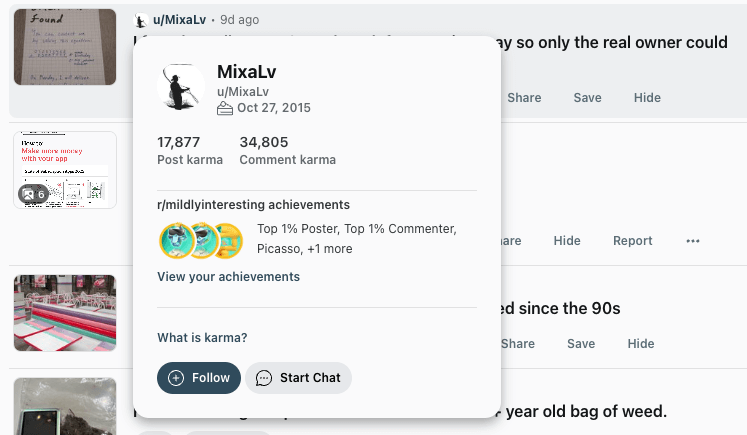Share the "since the 90s" post
The height and width of the screenshot is (435, 747).
pos(518,344)
